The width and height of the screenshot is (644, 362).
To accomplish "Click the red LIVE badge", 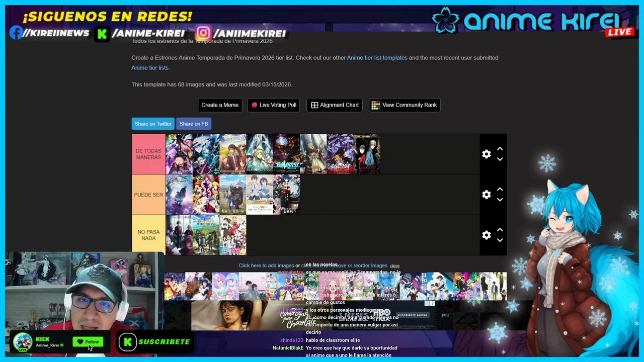I will click(x=619, y=32).
